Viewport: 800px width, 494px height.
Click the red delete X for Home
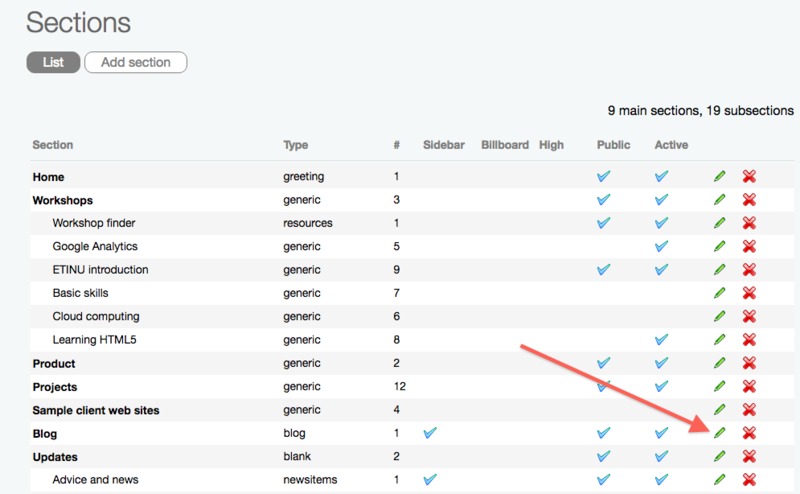749,176
